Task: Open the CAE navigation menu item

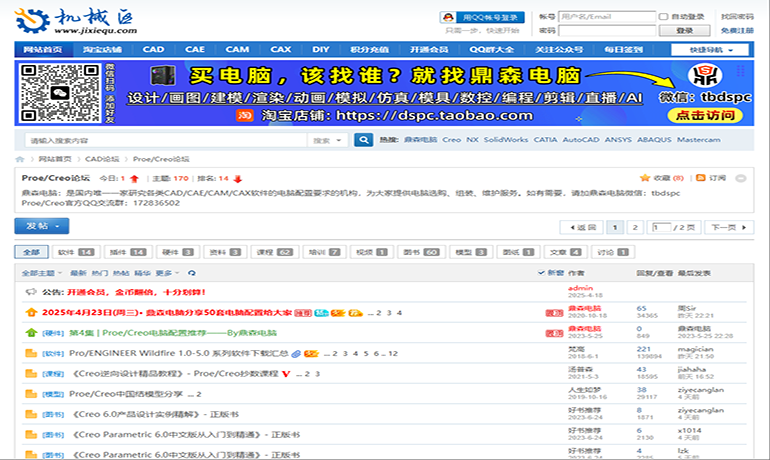Action: coord(195,49)
